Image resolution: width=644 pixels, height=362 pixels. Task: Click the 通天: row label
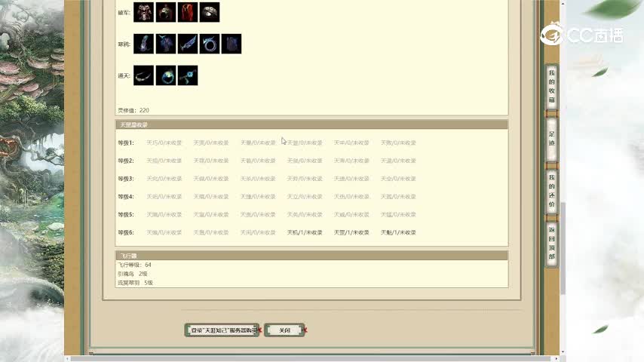(x=124, y=75)
